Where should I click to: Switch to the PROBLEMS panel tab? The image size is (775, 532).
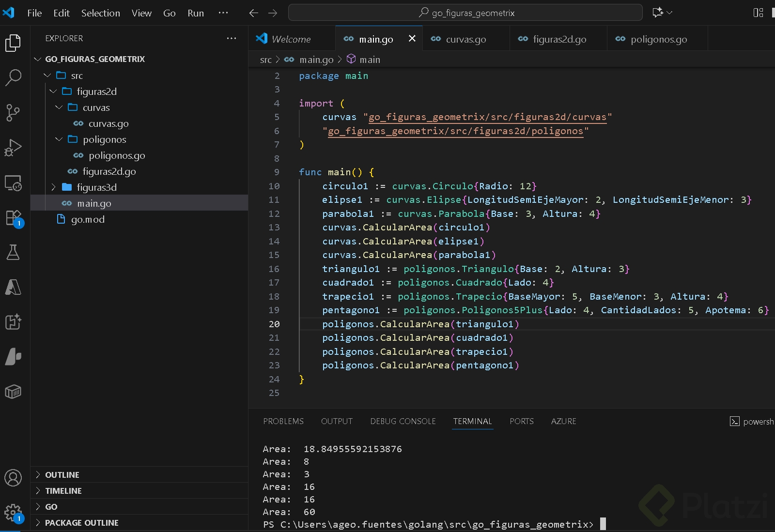pos(283,421)
